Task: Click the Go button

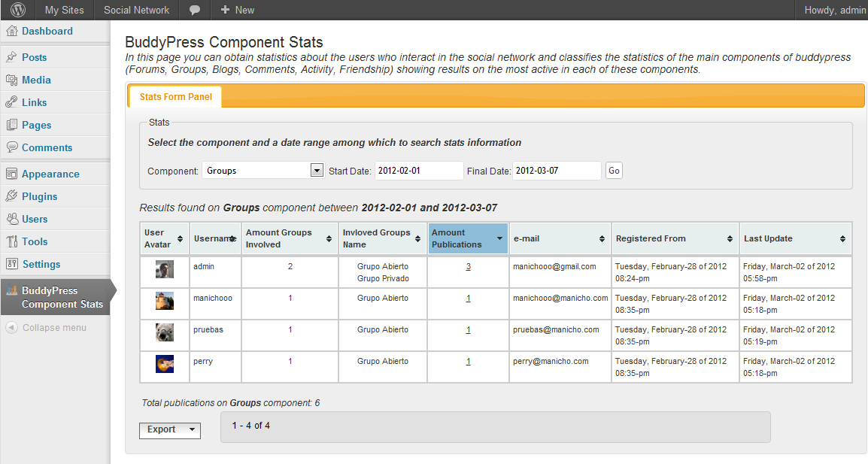Action: pos(614,171)
